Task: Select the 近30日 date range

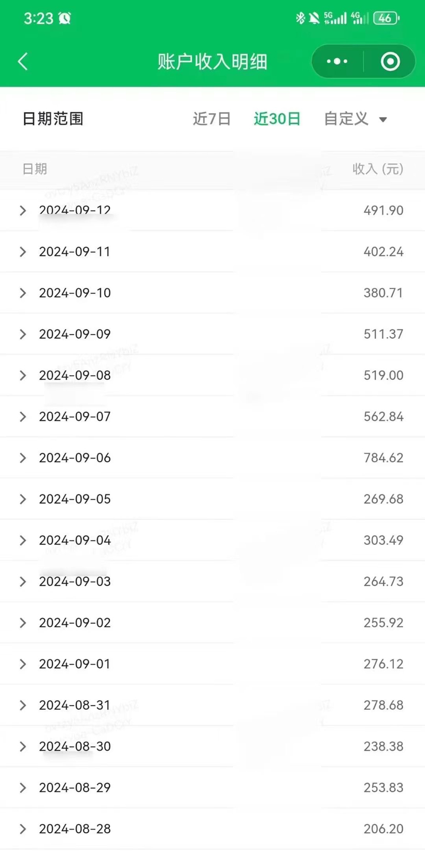Action: pyautogui.click(x=277, y=119)
